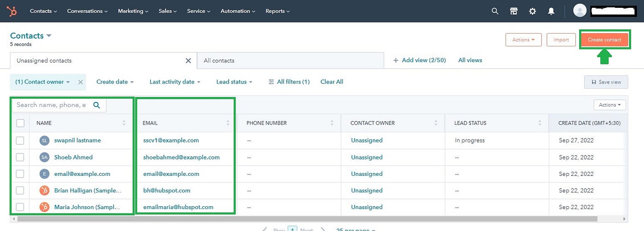Image resolution: width=644 pixels, height=231 pixels.
Task: Click the Save view button
Action: coord(606,82)
